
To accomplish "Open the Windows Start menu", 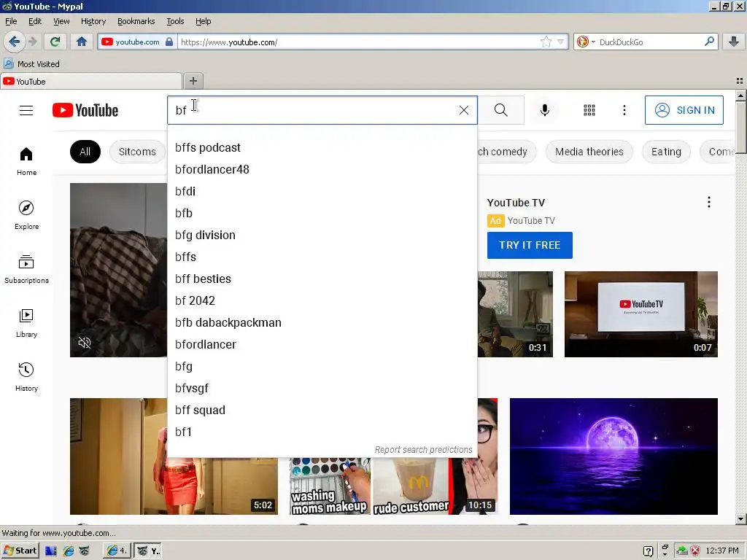I will tap(20, 551).
